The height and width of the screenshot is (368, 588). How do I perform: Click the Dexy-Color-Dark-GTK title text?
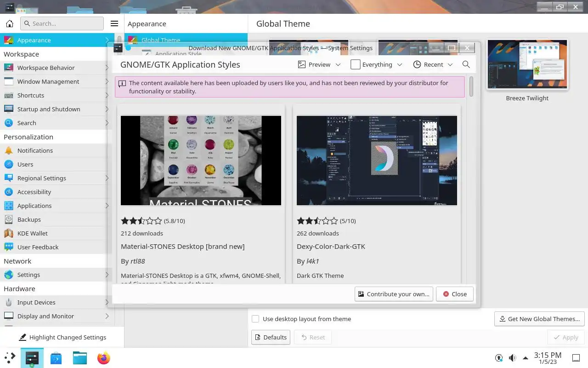click(x=331, y=247)
